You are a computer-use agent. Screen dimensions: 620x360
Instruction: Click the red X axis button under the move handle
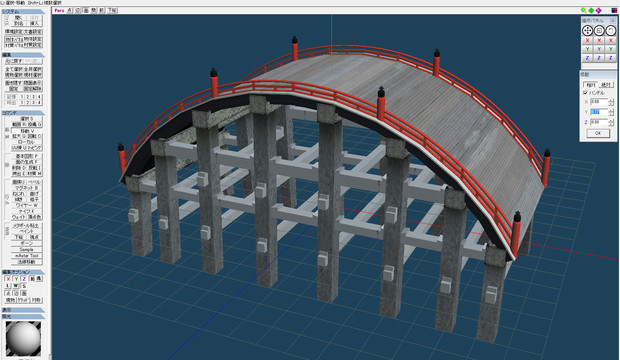point(587,40)
